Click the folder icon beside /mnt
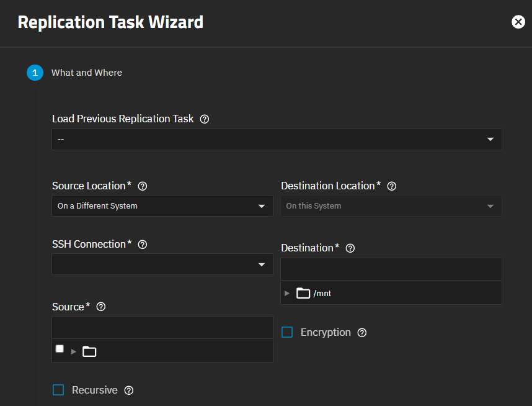The image size is (532, 406). [303, 292]
